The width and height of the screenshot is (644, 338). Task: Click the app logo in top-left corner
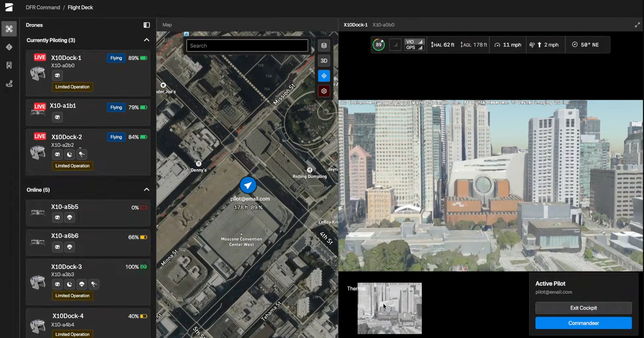9,7
